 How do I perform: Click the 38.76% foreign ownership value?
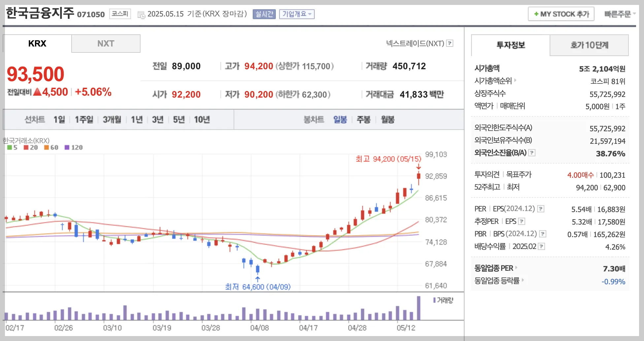[610, 154]
